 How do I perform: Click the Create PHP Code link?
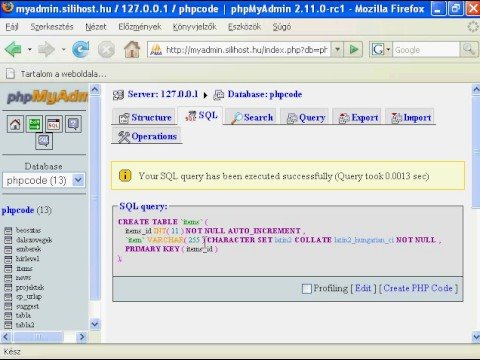(x=418, y=288)
